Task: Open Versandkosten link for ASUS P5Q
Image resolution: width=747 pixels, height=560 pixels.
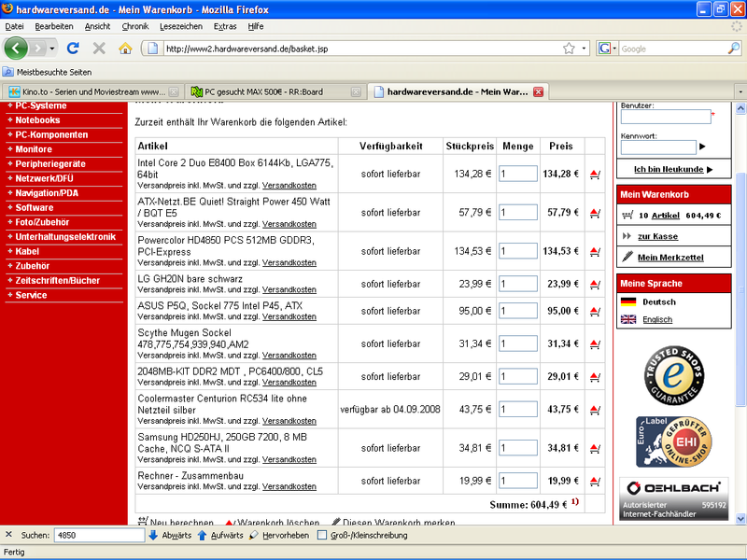Action: click(289, 316)
